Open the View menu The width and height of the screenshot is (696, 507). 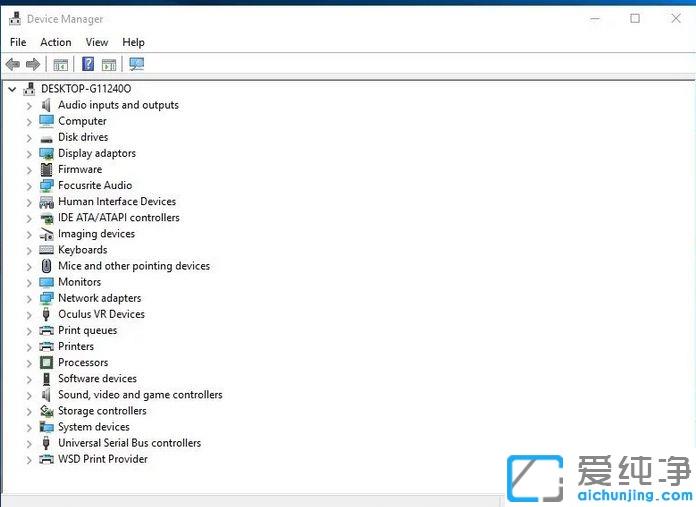97,42
